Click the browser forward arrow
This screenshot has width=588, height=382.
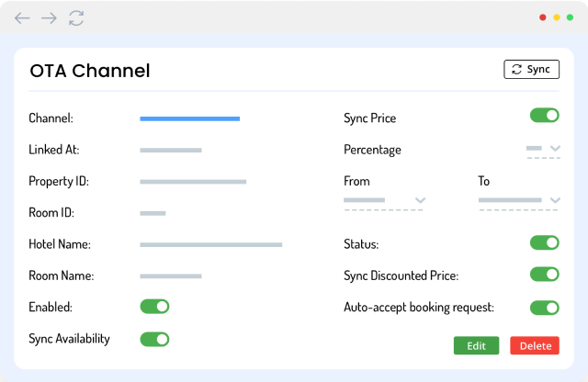pyautogui.click(x=50, y=17)
